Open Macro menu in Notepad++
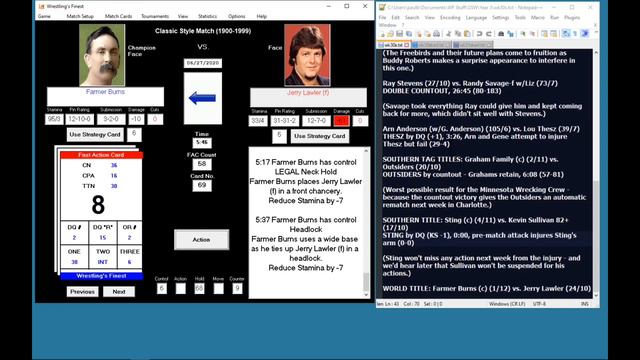This screenshot has width=640, height=360. (x=538, y=18)
